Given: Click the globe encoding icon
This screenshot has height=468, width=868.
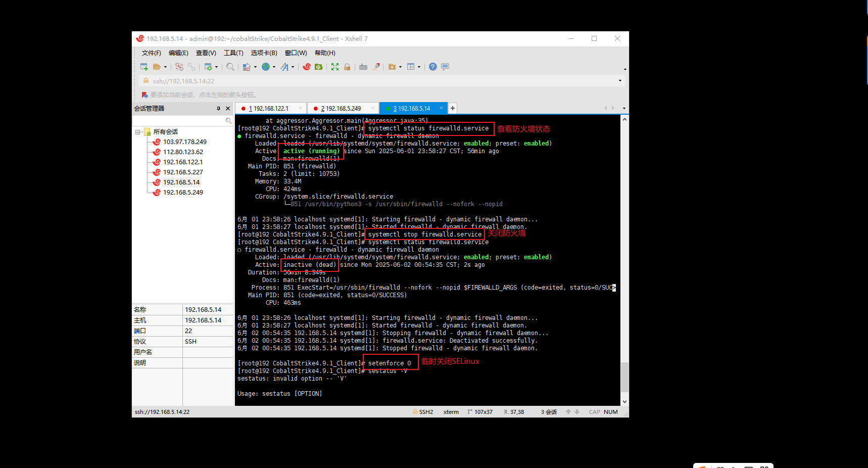Looking at the screenshot, I should 266,67.
